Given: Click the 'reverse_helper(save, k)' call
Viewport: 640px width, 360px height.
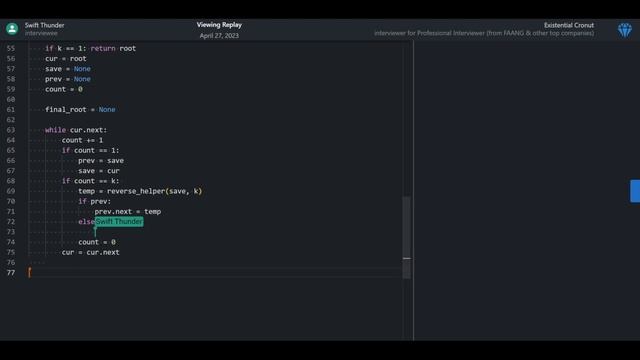Looking at the screenshot, I should tap(154, 191).
